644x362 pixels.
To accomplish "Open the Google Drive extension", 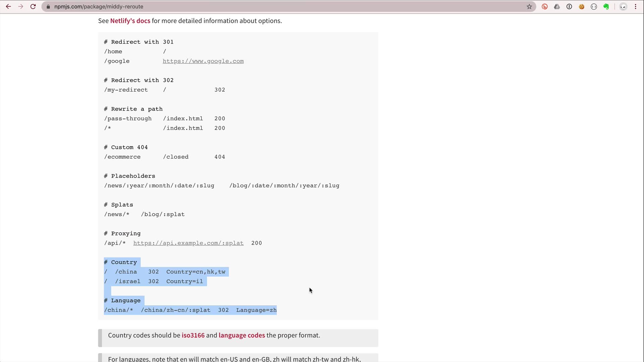I will pyautogui.click(x=557, y=6).
